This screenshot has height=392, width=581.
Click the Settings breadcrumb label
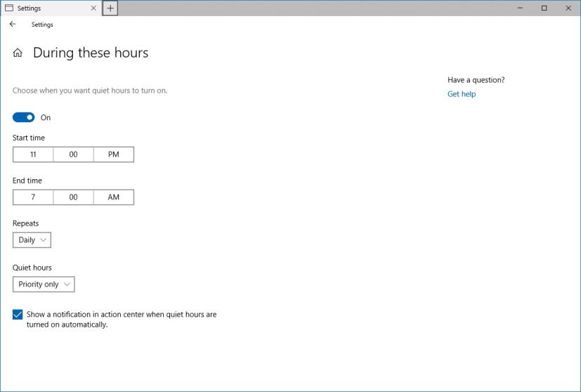tap(42, 25)
